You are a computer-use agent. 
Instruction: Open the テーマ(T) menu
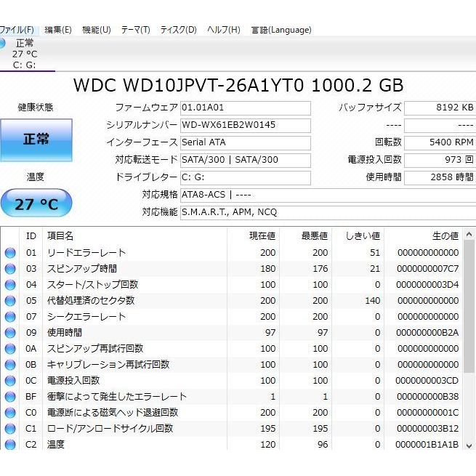[x=136, y=30]
